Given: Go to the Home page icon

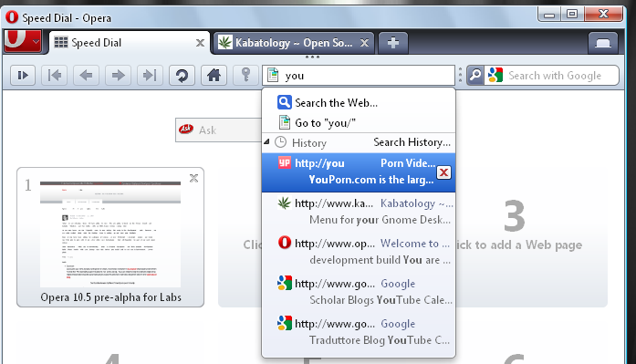Looking at the screenshot, I should [x=214, y=75].
